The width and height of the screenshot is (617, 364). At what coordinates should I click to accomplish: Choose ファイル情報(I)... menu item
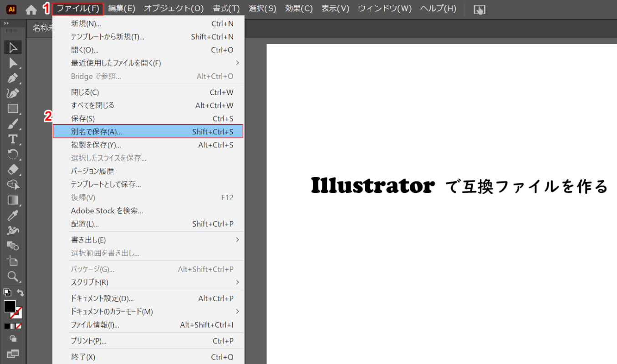[x=148, y=325]
